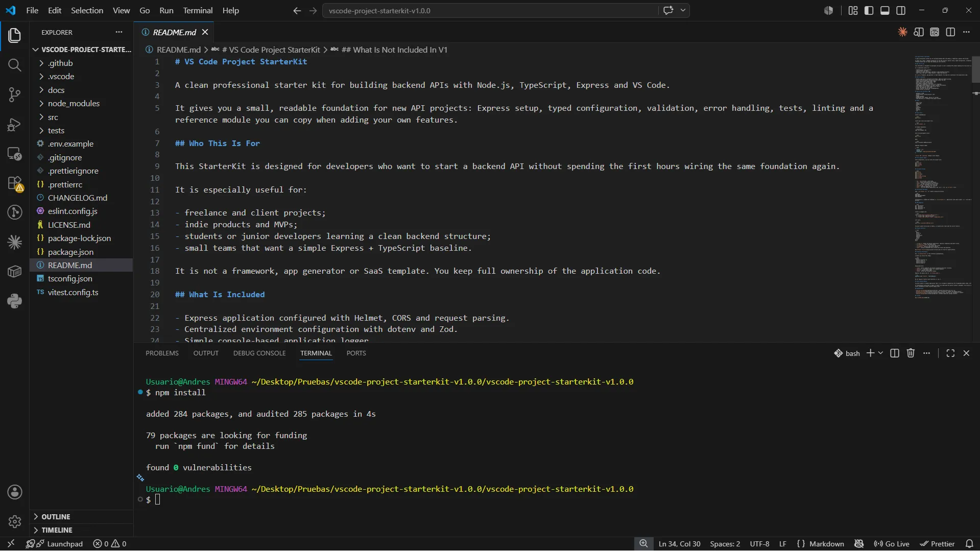980x551 pixels.
Task: Collapse the VSCODE-PROJECT-STARTE... root folder
Action: click(82, 50)
